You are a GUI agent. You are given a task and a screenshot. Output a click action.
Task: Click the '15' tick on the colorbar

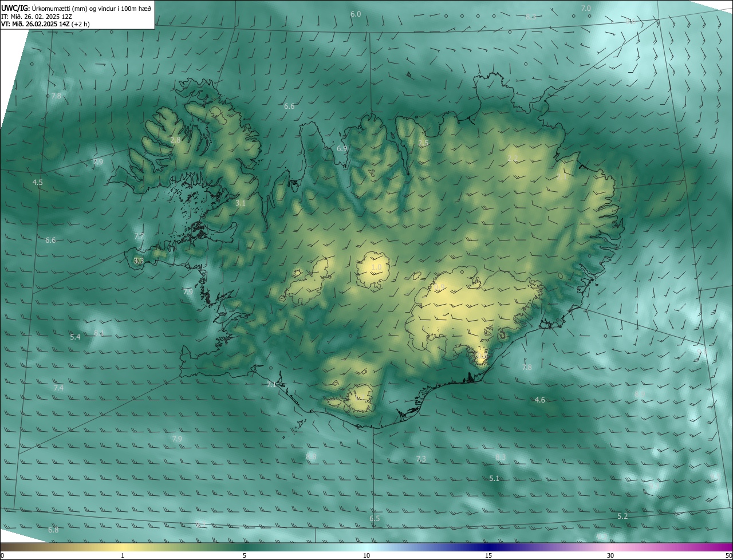point(488,555)
